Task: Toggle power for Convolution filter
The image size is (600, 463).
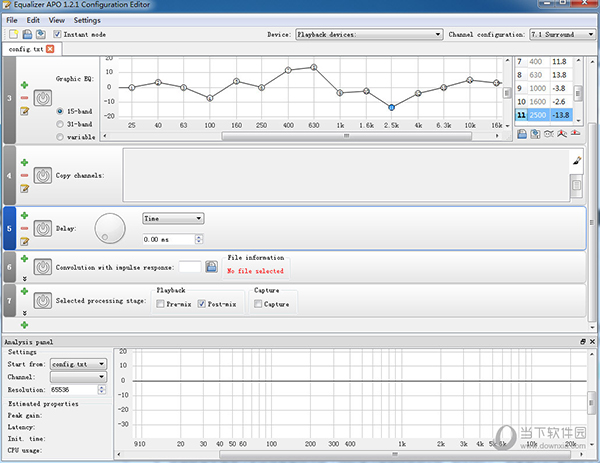Action: (x=43, y=267)
